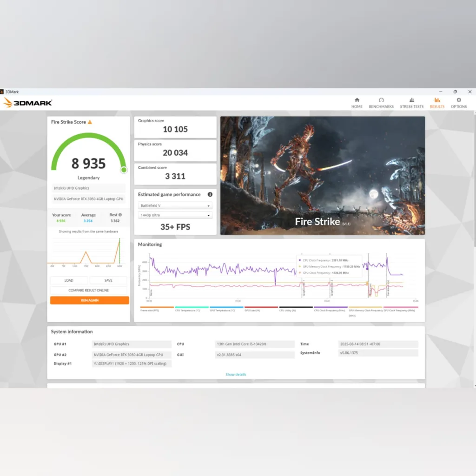
Task: Click the GPU #1 value in System information
Action: 132,344
